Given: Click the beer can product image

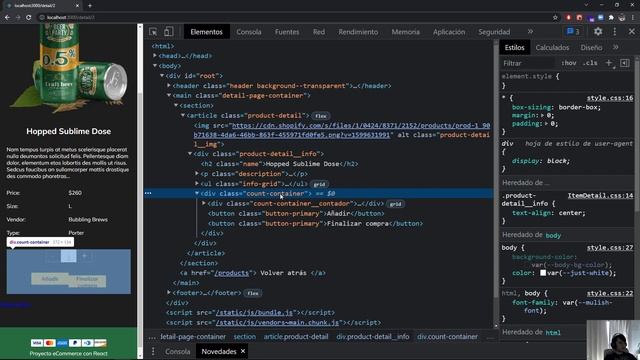Looking at the screenshot, I should click(69, 68).
